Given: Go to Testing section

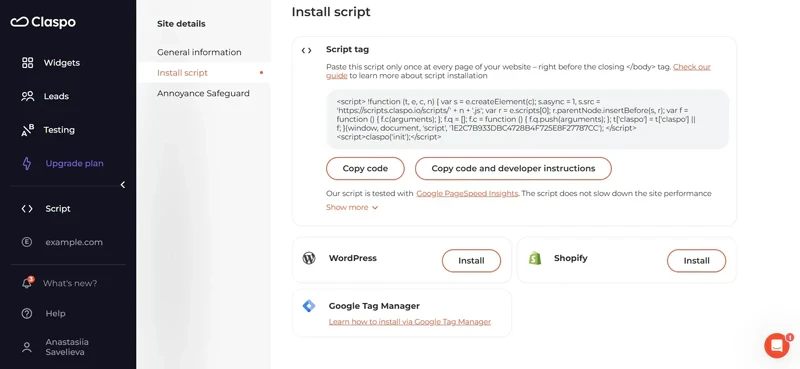Looking at the screenshot, I should click(x=59, y=130).
